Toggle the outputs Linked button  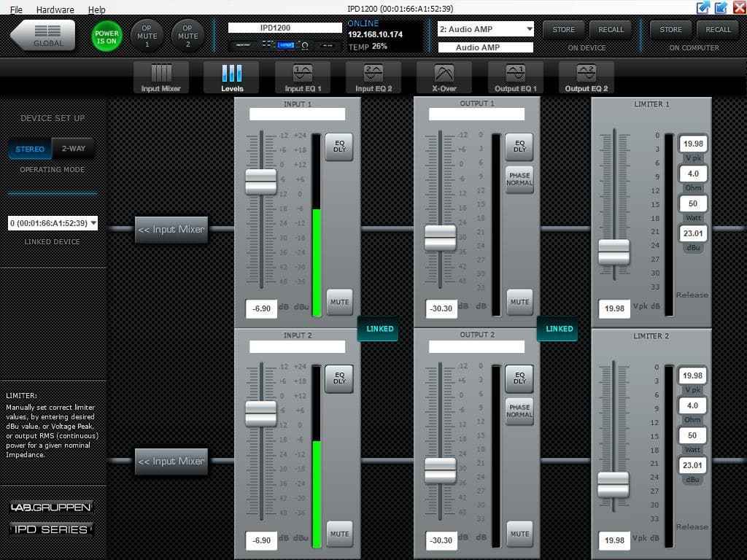click(x=558, y=329)
